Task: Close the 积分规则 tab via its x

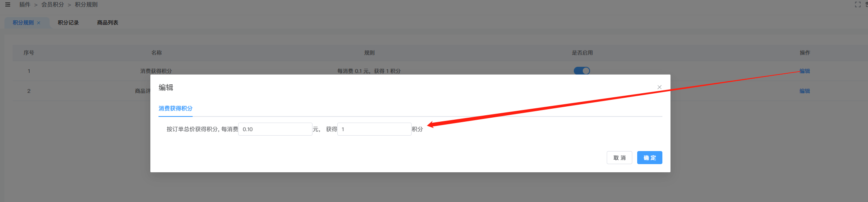Action: coord(39,23)
